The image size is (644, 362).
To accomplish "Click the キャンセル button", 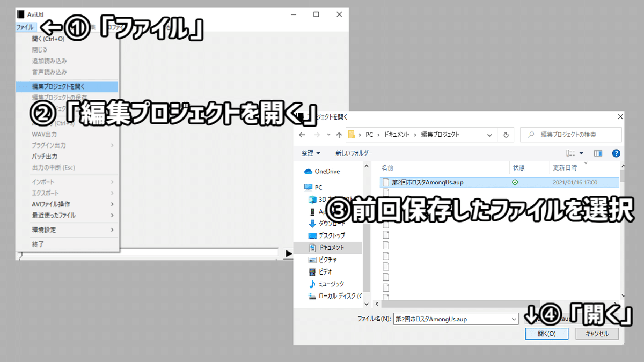I will click(x=597, y=333).
